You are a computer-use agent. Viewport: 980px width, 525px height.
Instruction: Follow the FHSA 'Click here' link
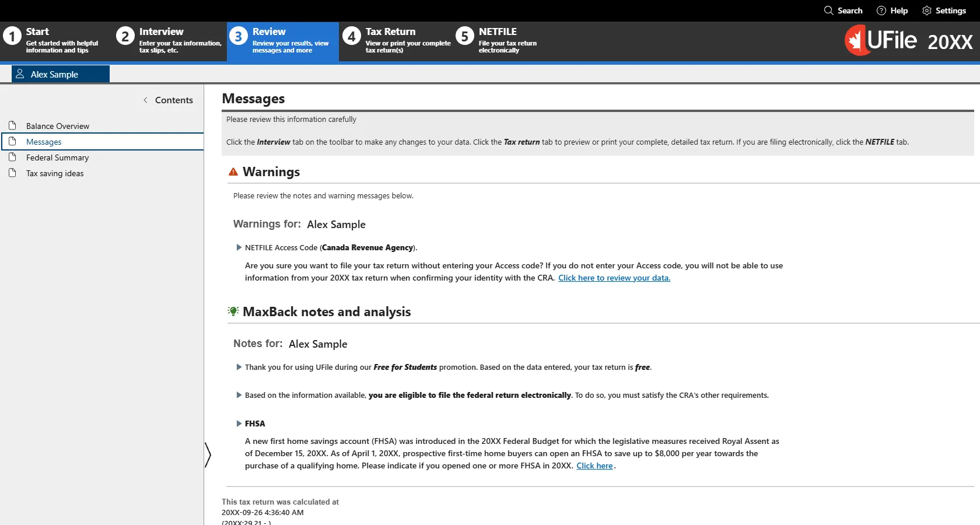tap(594, 466)
